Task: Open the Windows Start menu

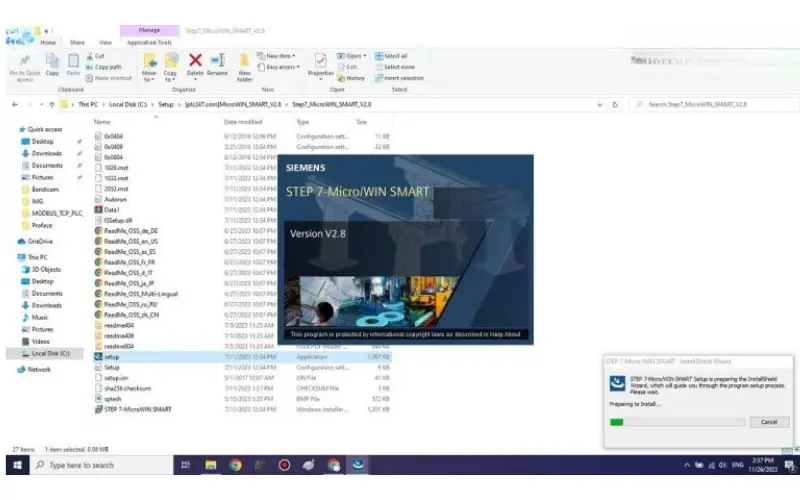Action: click(x=17, y=465)
